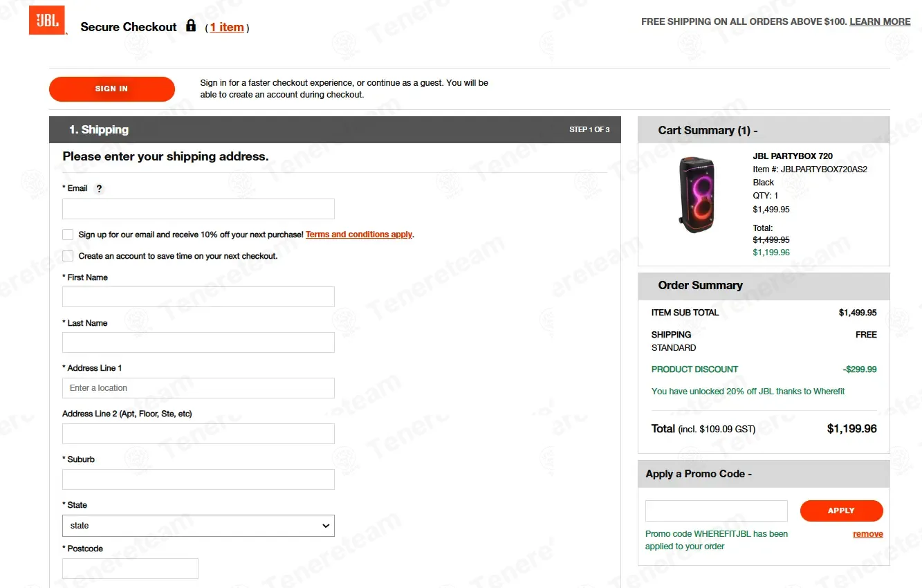Click the email help question mark icon
The width and height of the screenshot is (922, 588).
click(99, 189)
